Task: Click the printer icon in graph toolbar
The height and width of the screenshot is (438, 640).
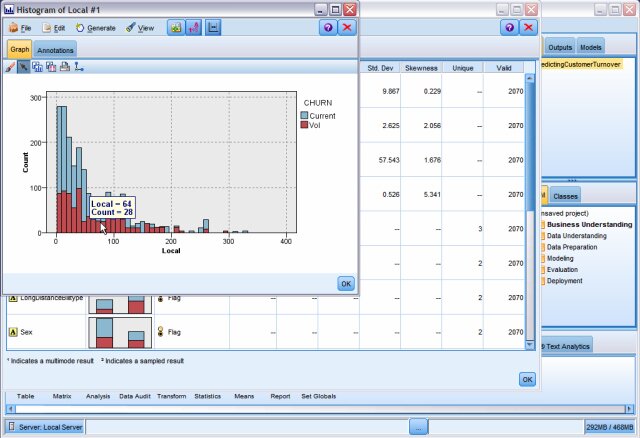Action: [65, 67]
